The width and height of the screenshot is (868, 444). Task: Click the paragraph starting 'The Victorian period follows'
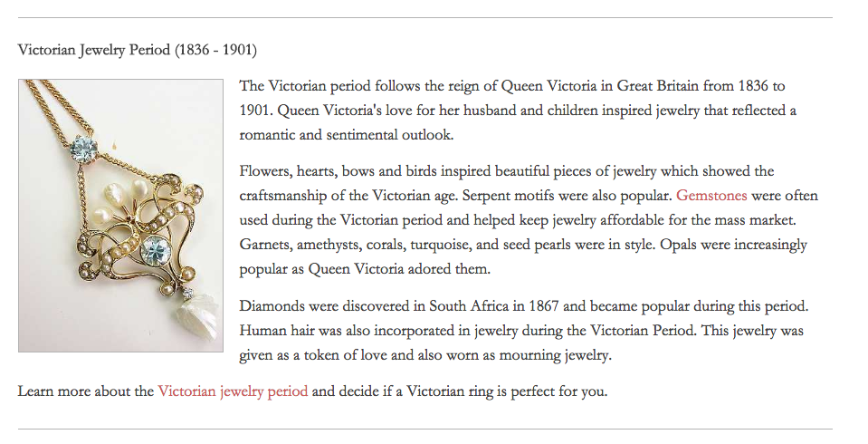pos(518,111)
